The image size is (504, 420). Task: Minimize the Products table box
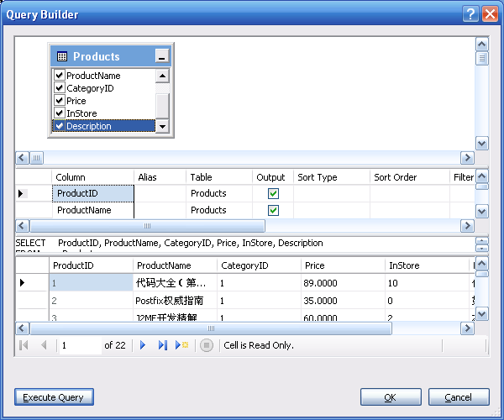[x=161, y=56]
